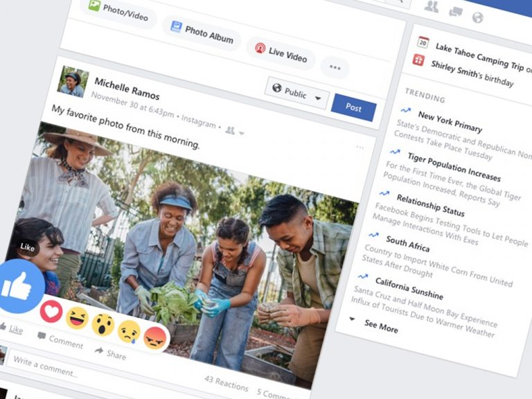Open notifications globe icon in top bar

click(x=478, y=17)
